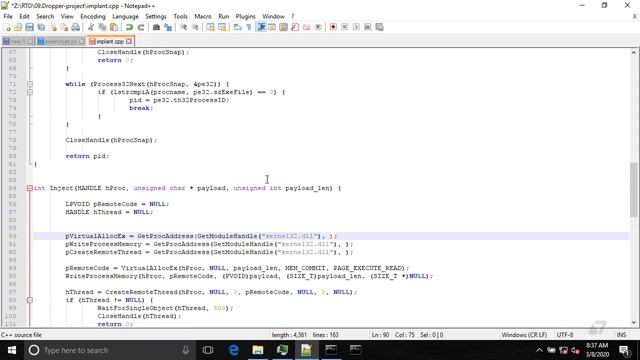Toggle the Document Map panel icon
Image resolution: width=640 pixels, height=360 pixels.
coord(283,27)
